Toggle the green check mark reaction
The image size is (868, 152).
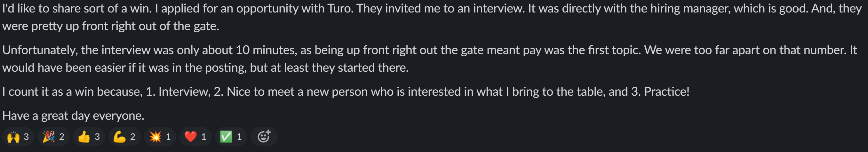(x=231, y=137)
